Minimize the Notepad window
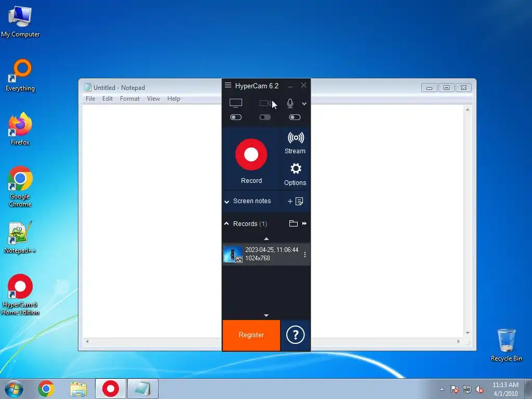 (x=429, y=87)
